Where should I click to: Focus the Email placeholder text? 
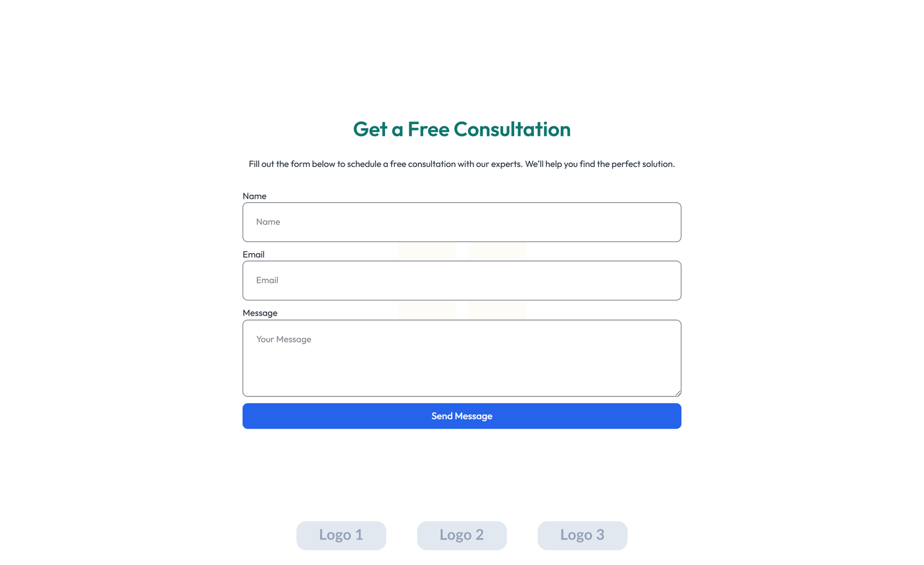(267, 280)
